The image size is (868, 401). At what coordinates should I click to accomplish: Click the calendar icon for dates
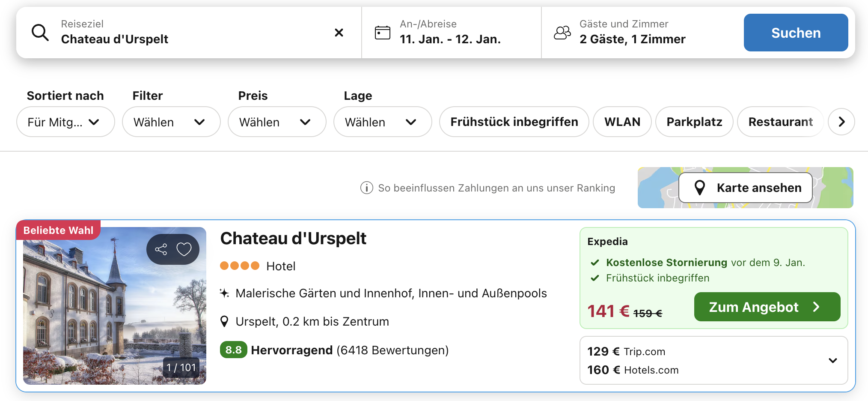[x=382, y=33]
